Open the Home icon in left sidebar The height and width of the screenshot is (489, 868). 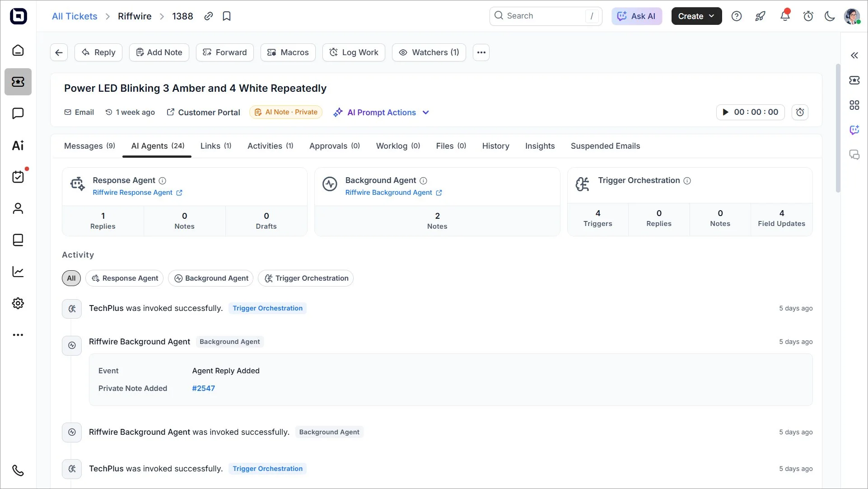(x=18, y=50)
